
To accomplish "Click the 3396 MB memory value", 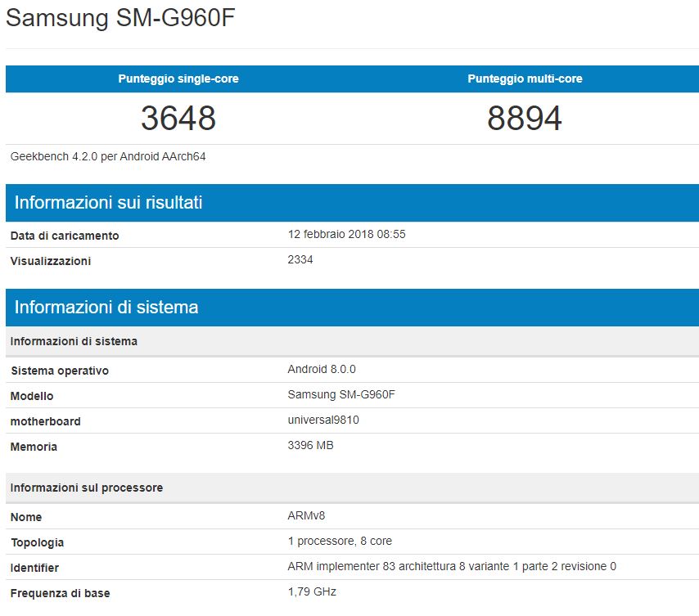I will click(x=310, y=445).
